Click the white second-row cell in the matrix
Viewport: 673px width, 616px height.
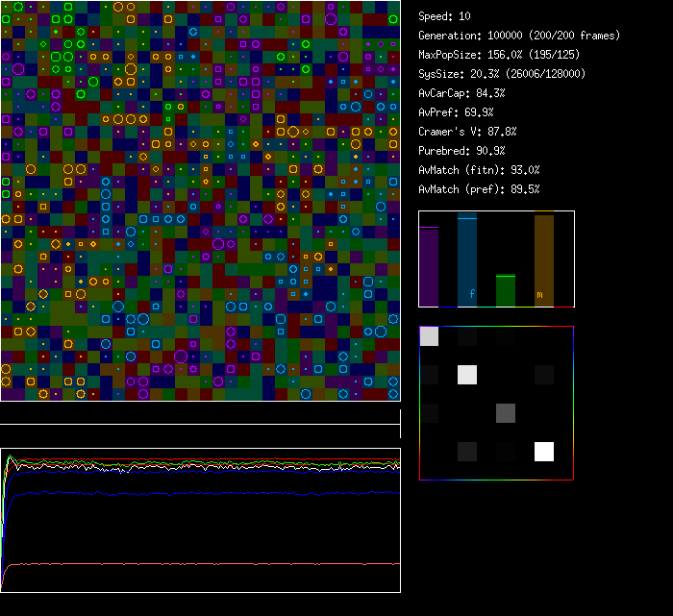point(467,375)
